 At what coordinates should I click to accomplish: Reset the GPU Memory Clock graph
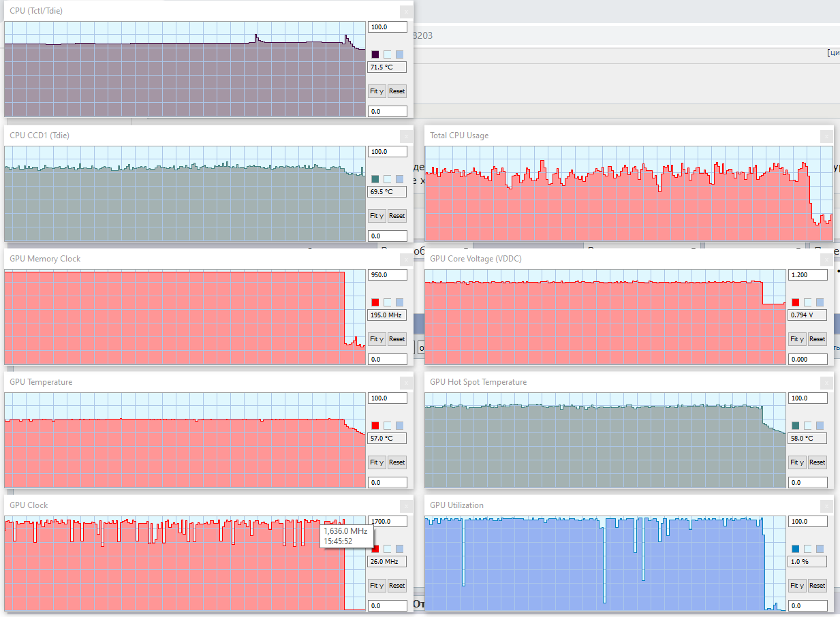coord(396,338)
